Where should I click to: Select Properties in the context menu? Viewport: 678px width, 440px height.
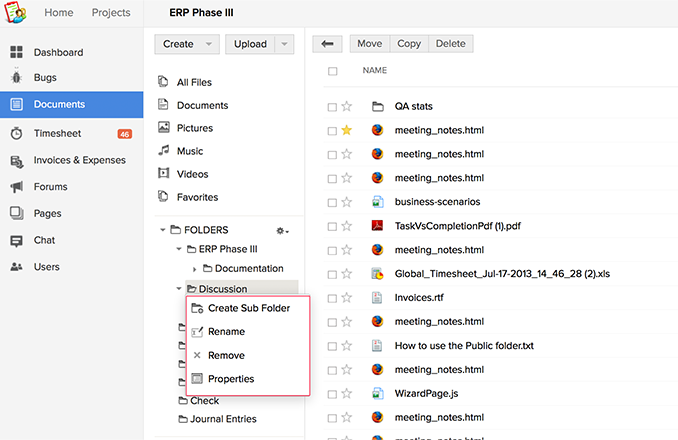(x=230, y=379)
